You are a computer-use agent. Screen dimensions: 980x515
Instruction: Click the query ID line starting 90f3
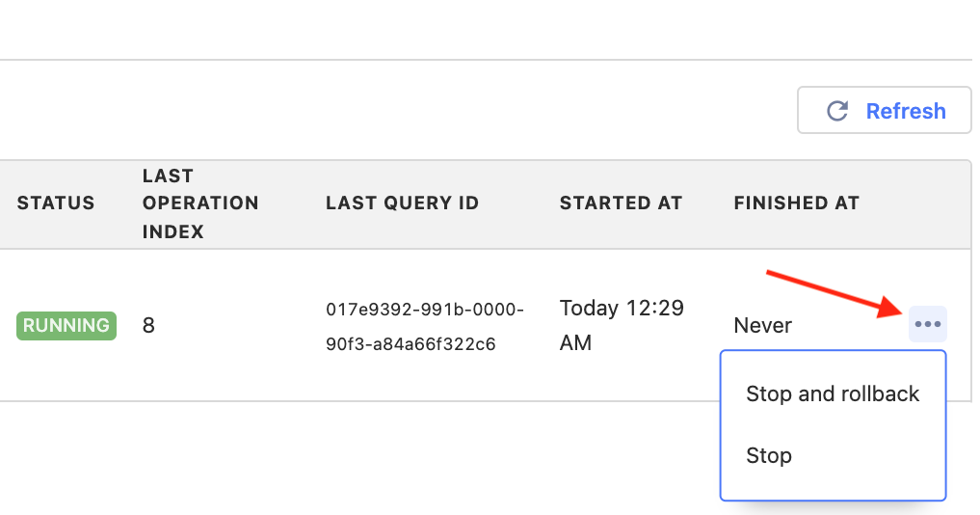[x=411, y=343]
